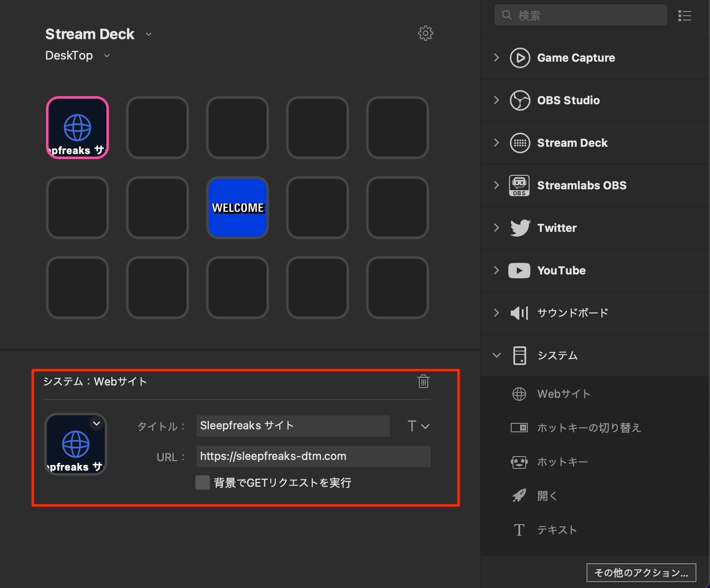Viewport: 710px width, 588px height.
Task: Click the タイトル input field
Action: (x=293, y=426)
